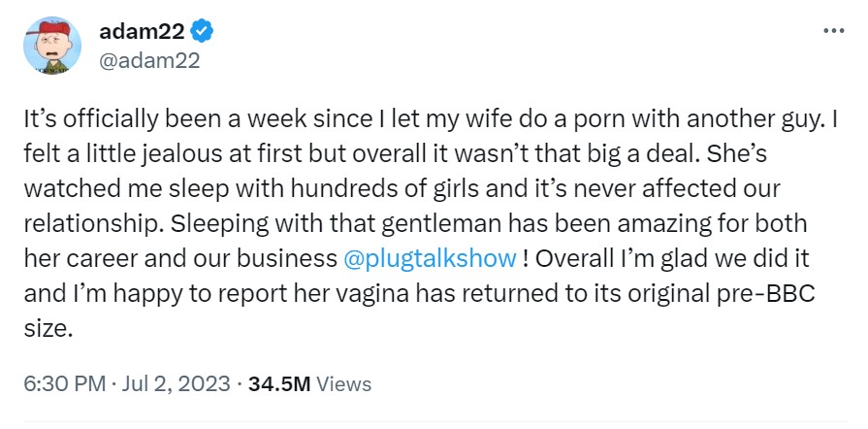This screenshot has width=868, height=429.
Task: Click the 6:30 PM time text
Action: click(x=63, y=383)
